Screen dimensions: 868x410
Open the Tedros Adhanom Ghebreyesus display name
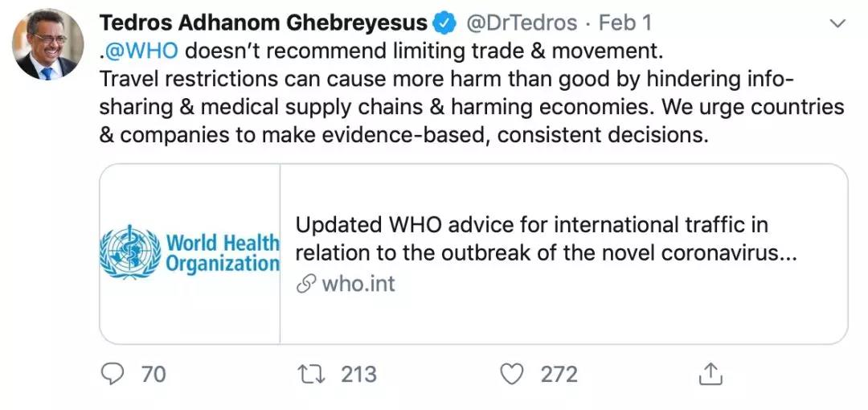(264, 23)
